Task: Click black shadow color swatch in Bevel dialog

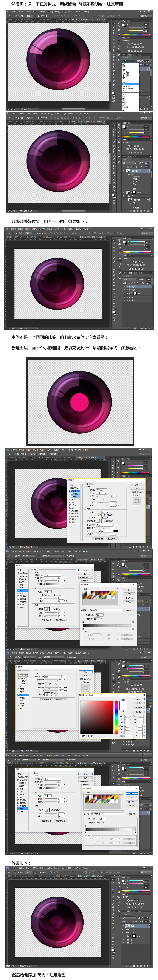Action: coord(116,531)
